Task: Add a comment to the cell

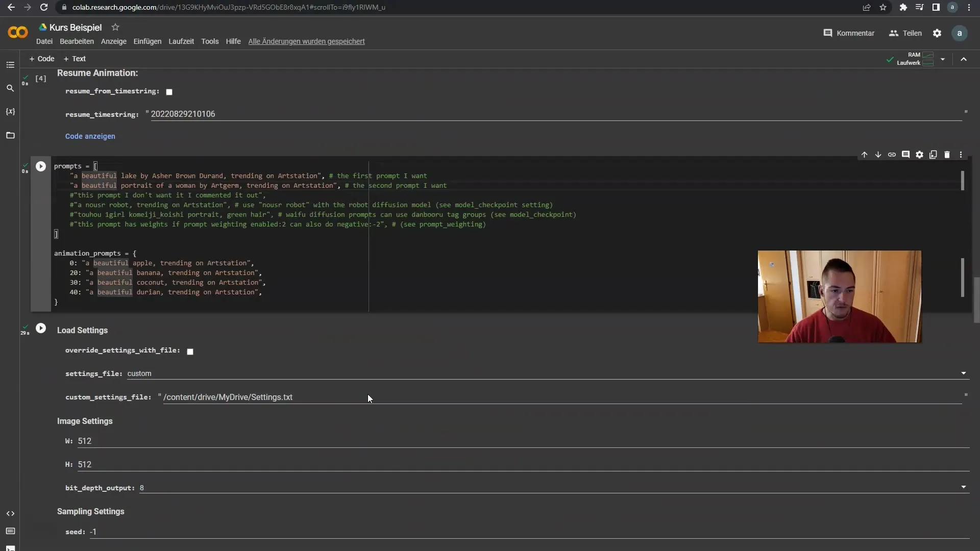Action: pyautogui.click(x=905, y=155)
